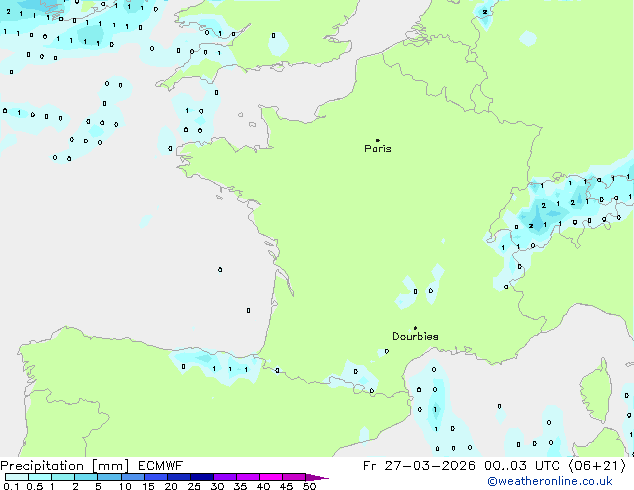Pick the 40–45 mm magenta legend swatch

[271, 477]
